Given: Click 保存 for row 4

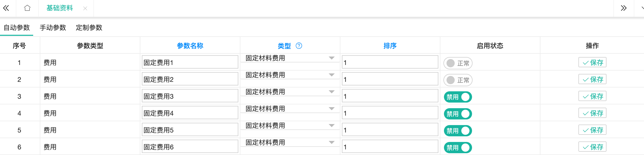Looking at the screenshot, I should pyautogui.click(x=592, y=113).
